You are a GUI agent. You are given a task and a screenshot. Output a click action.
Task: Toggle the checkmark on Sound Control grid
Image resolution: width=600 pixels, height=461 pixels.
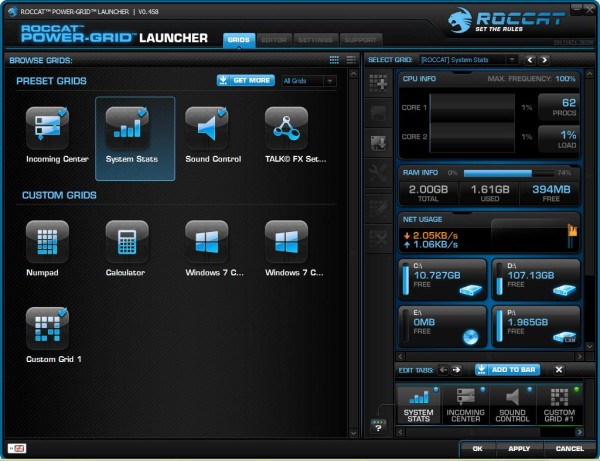[x=222, y=112]
